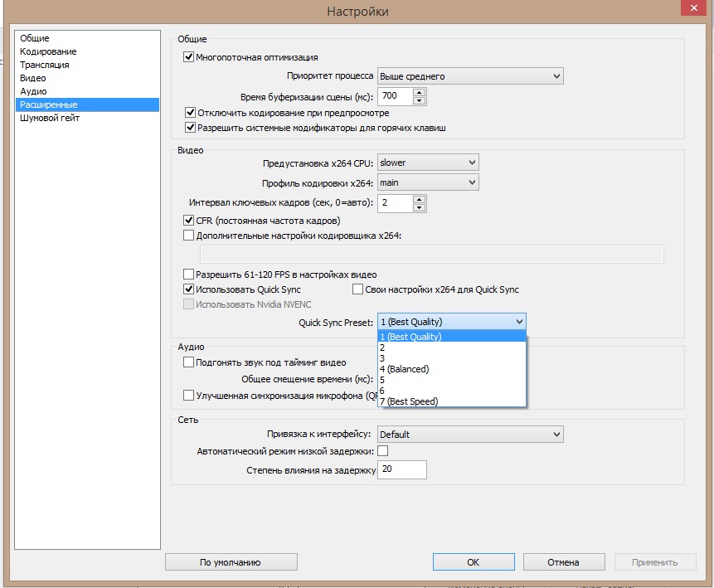Open Привязка к интерфейсу Default dropdown
This screenshot has width=714, height=588.
tap(470, 434)
